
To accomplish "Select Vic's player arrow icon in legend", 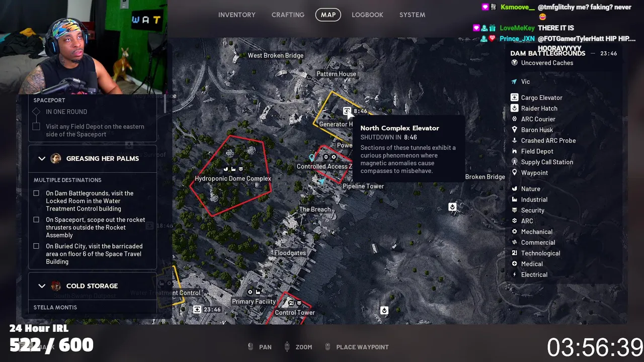I will click(x=514, y=81).
